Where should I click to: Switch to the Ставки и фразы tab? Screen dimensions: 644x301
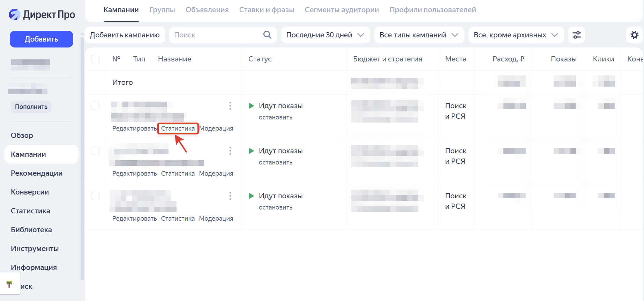(267, 10)
